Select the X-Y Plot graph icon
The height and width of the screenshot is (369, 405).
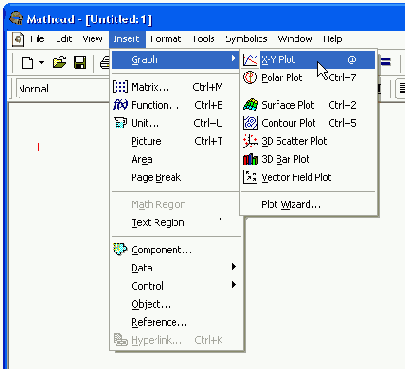250,60
